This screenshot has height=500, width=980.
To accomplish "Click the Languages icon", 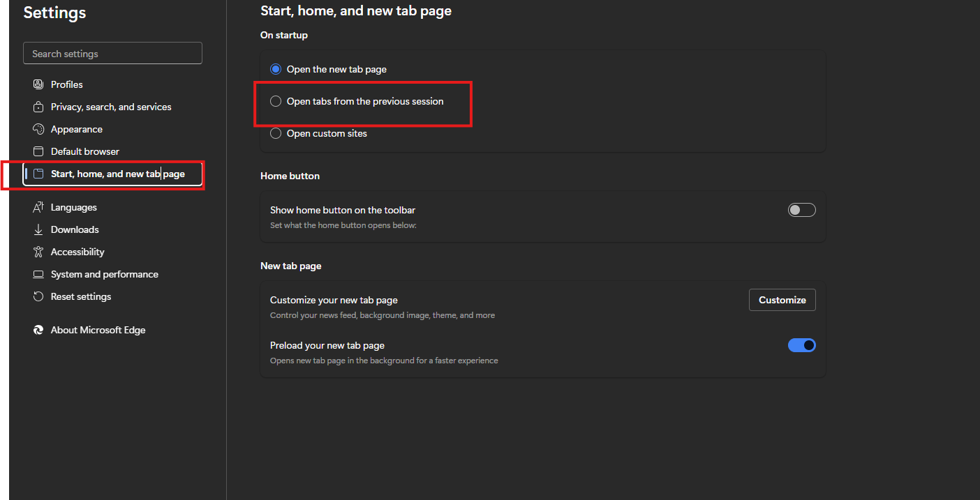I will point(38,207).
